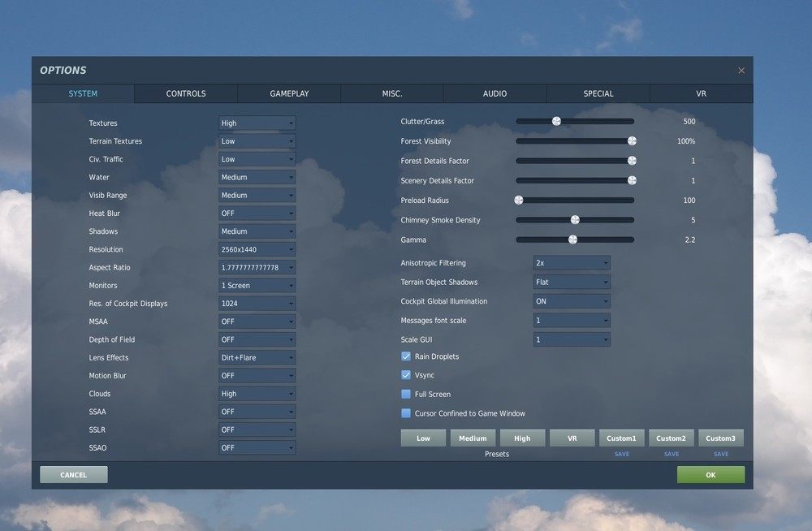The width and height of the screenshot is (812, 531).
Task: Open the Anisotropic Filtering dropdown
Action: click(x=572, y=263)
